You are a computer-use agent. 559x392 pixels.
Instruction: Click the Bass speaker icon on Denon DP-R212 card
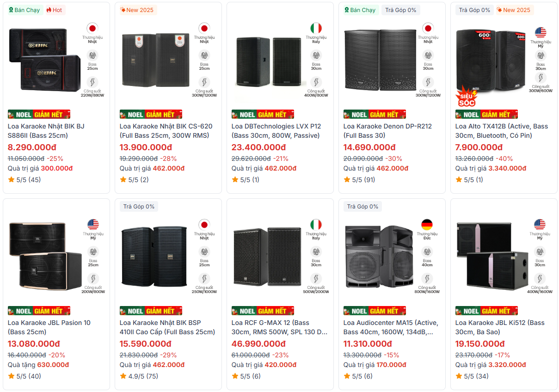tap(428, 55)
